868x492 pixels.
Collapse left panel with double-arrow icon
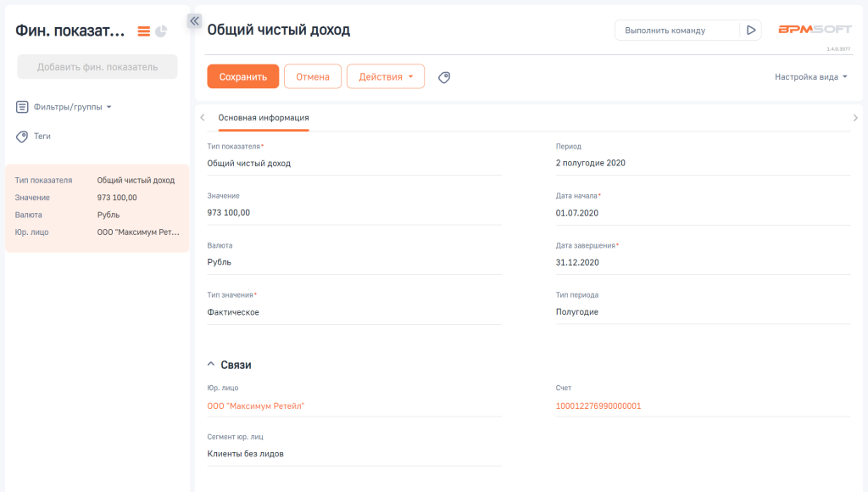(x=194, y=20)
